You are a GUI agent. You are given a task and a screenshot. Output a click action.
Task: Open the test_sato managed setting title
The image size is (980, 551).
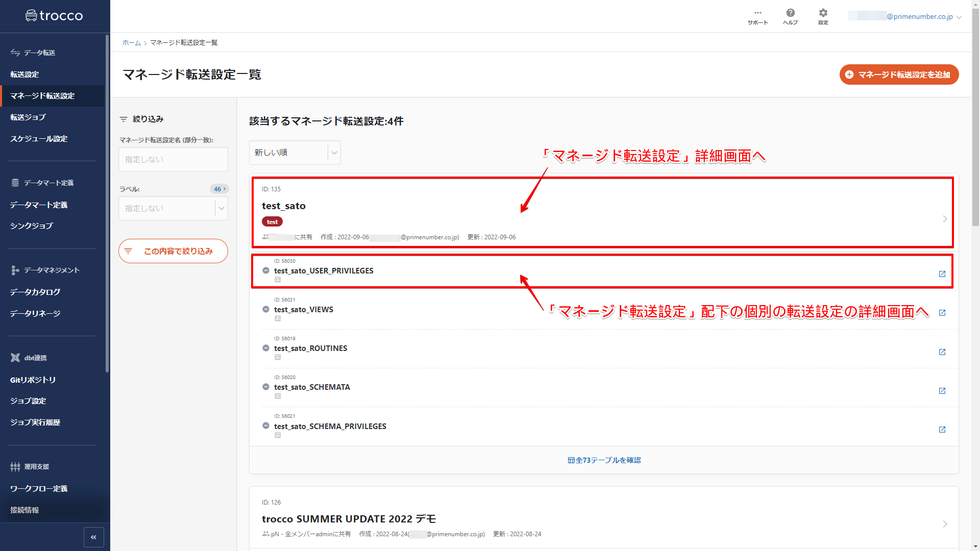[x=284, y=206]
